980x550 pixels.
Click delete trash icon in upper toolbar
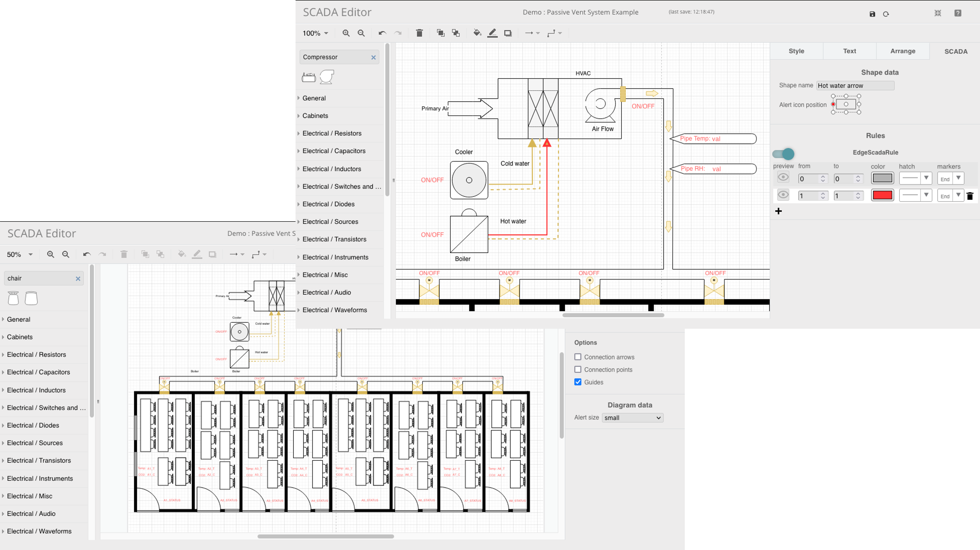pos(419,33)
